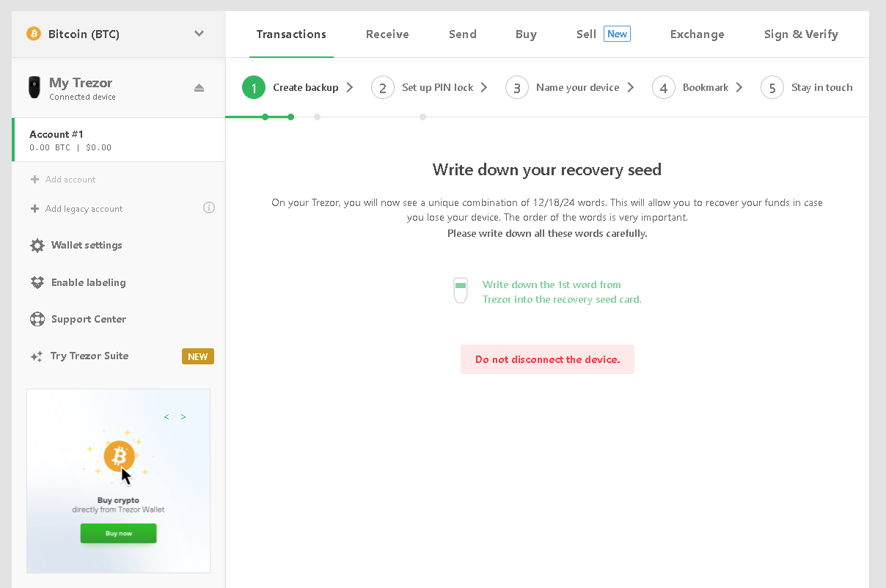Viewport: 886px width, 588px height.
Task: Switch to the Sell tab
Action: (586, 34)
